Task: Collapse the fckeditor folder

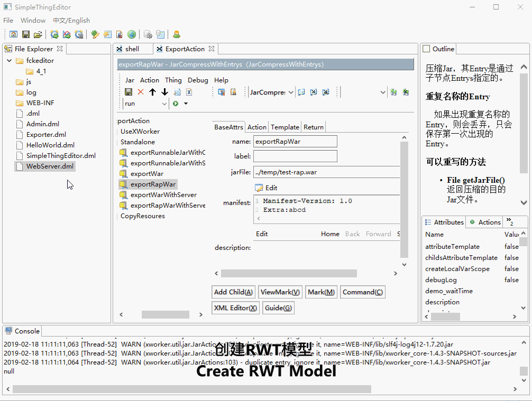Action: point(9,60)
